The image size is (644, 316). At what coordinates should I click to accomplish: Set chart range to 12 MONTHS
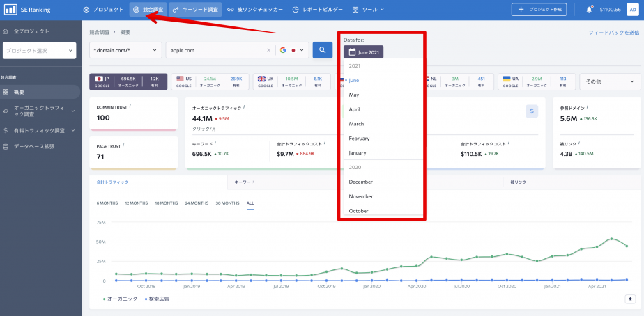(137, 203)
